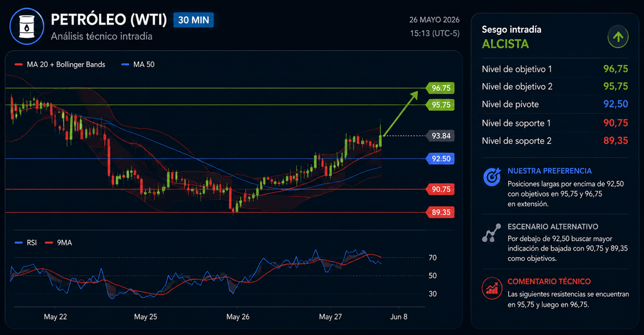The image size is (644, 335).
Task: Click the 'Análisis técnico intradía' subtitle
Action: (x=102, y=36)
